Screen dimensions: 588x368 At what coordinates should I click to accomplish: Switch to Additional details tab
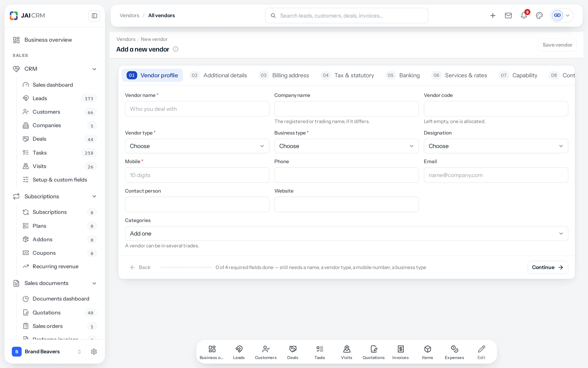[x=218, y=75]
